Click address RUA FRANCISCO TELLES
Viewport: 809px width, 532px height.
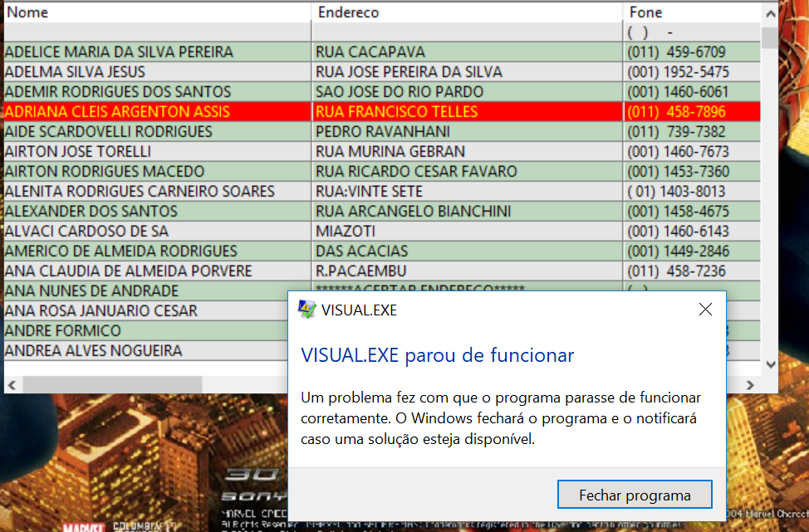397,112
